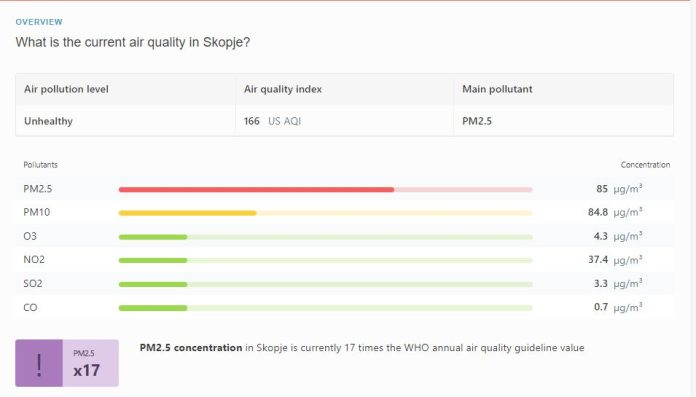Click the Skopje air quality heading
The height and width of the screenshot is (397, 696).
(x=133, y=42)
